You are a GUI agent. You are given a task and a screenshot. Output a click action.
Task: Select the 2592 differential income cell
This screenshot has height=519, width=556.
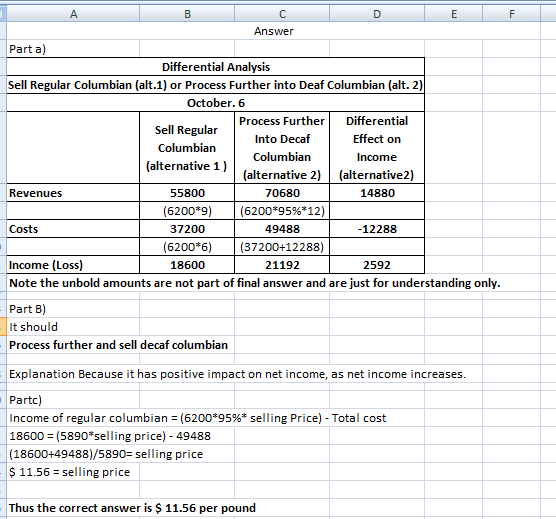coord(377,265)
